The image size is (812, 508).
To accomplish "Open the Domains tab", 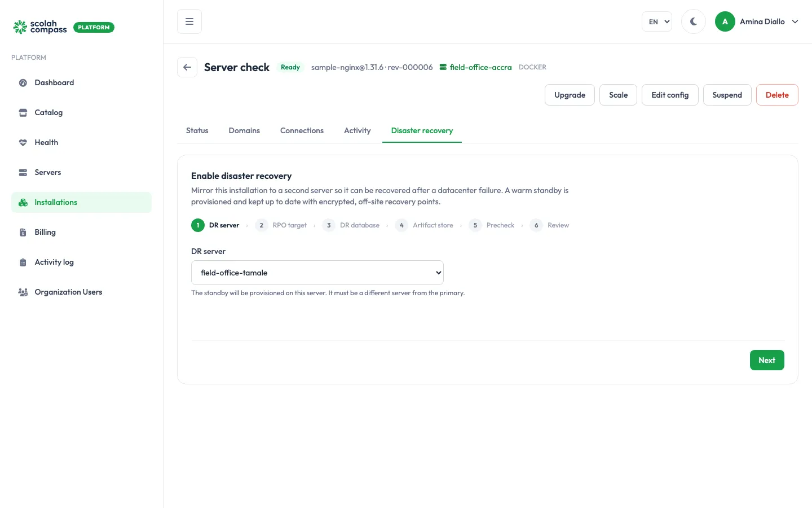I will [x=244, y=130].
